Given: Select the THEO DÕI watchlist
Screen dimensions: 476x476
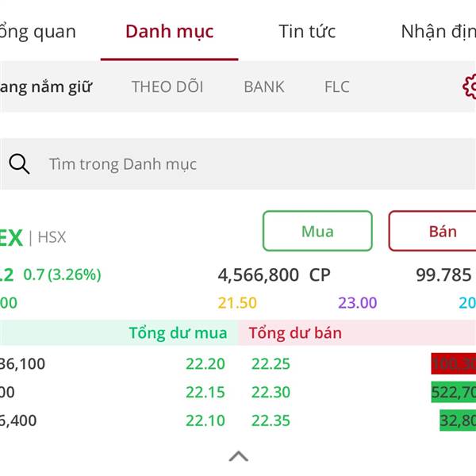Looking at the screenshot, I should [167, 86].
